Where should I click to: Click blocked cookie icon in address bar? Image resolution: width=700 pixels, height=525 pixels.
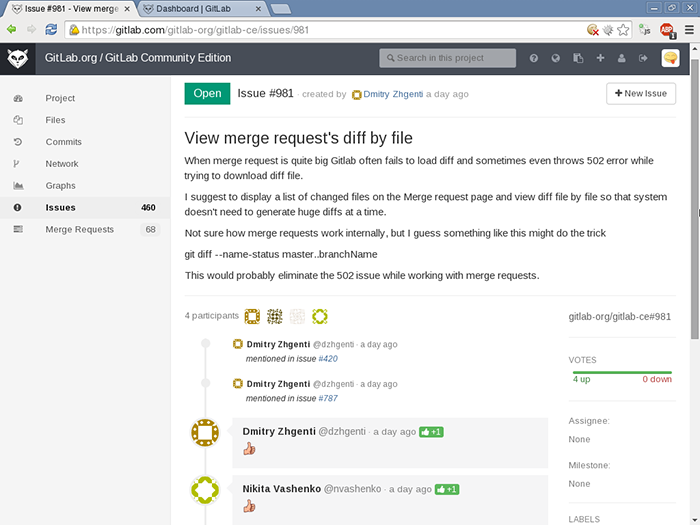[592, 30]
